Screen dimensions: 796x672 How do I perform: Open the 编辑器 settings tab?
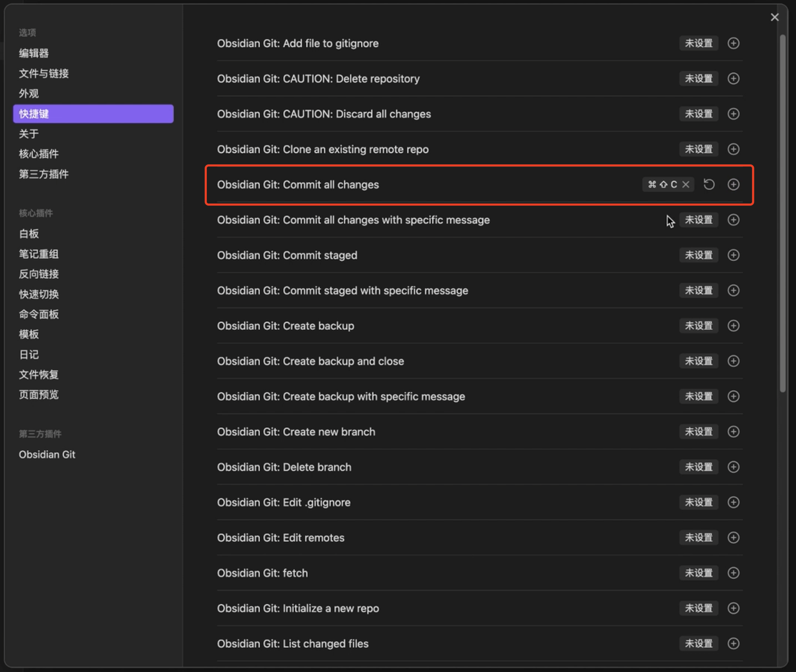tap(34, 53)
